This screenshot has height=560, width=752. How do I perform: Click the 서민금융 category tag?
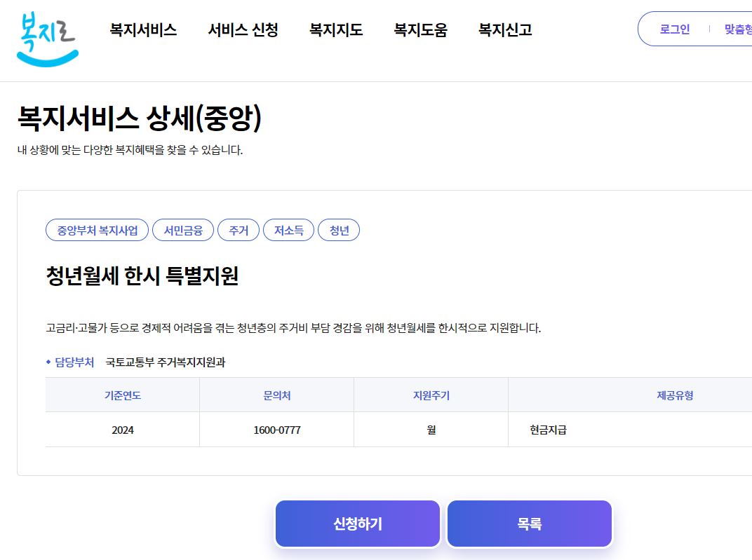click(x=183, y=230)
